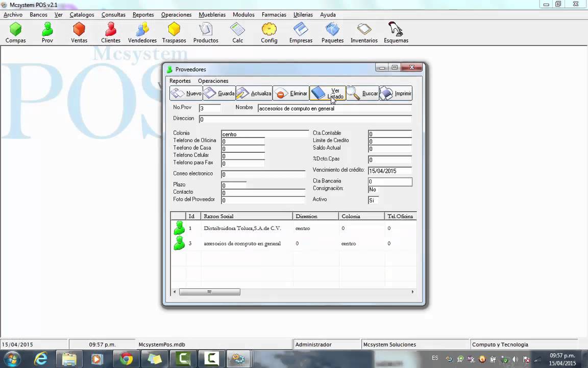Open the Compas module icon

click(x=15, y=33)
